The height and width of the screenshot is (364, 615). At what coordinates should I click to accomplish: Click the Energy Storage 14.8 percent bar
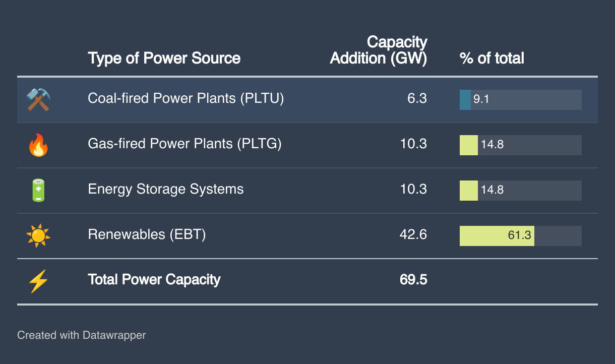[x=469, y=191]
